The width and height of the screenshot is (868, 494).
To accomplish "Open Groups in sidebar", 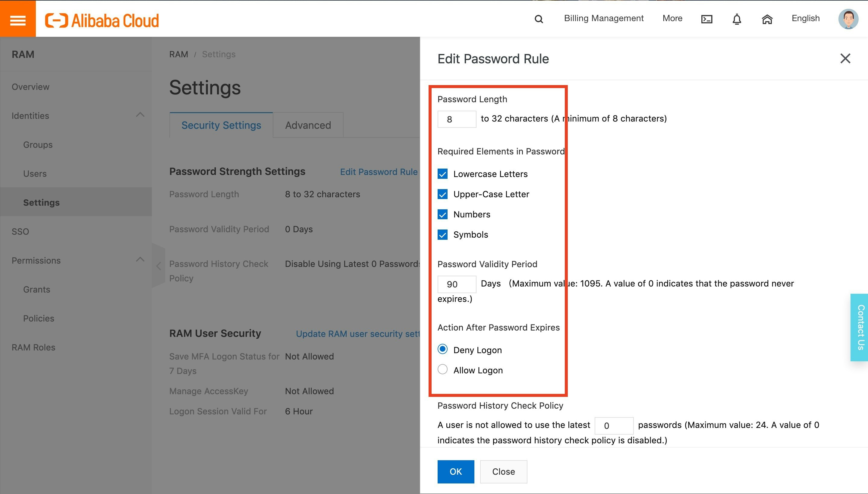I will pyautogui.click(x=38, y=145).
